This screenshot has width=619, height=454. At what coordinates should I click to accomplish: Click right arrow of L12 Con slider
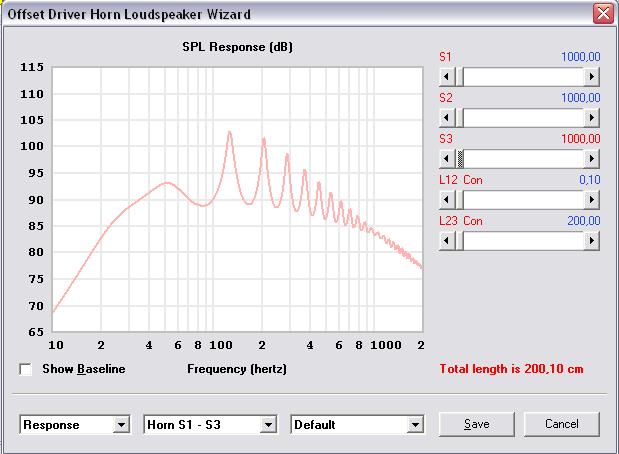[591, 200]
